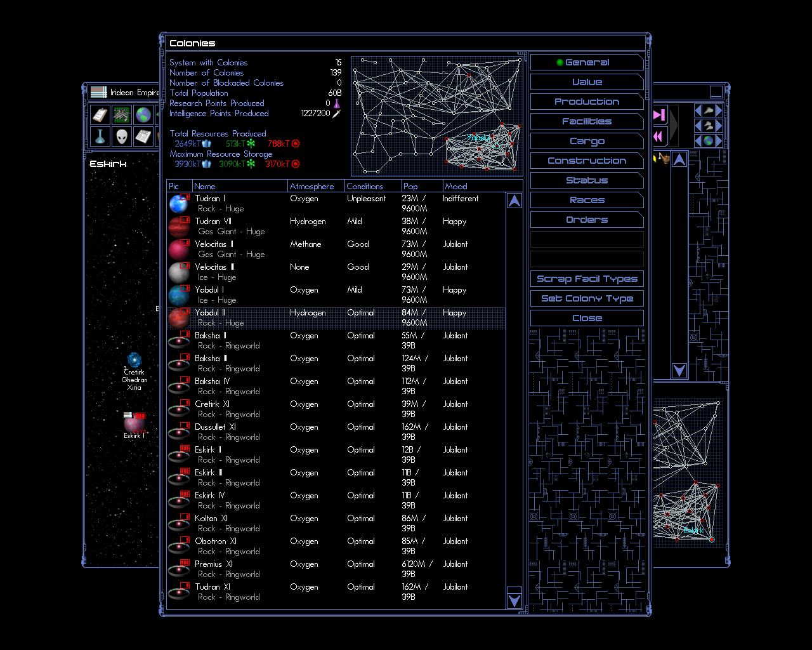Click the Iridean Empire flag icon

pyautogui.click(x=98, y=92)
